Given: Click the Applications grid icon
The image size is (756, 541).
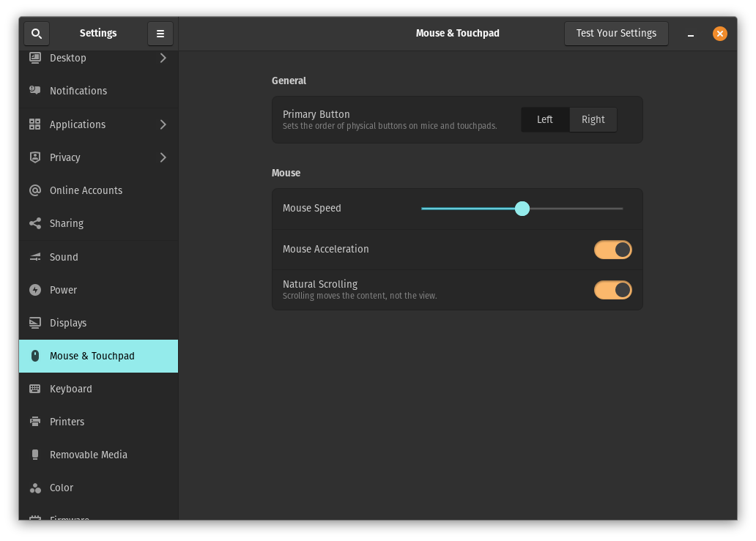Looking at the screenshot, I should pyautogui.click(x=34, y=124).
